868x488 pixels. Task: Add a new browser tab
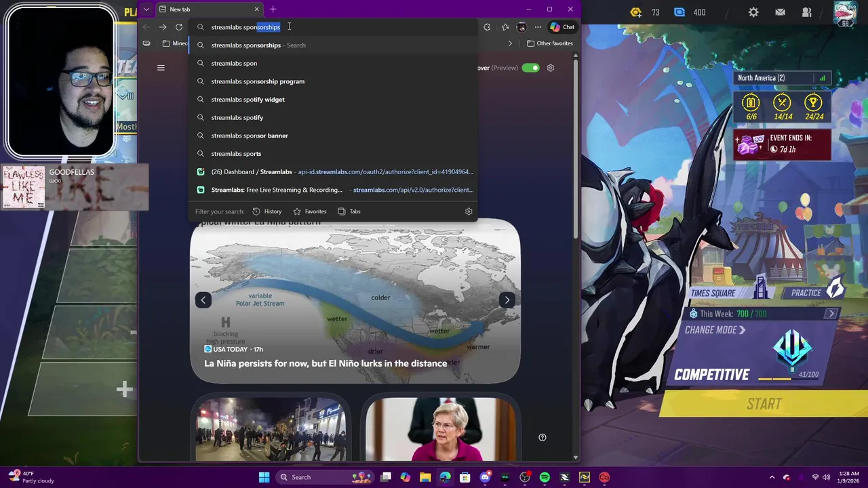click(x=273, y=9)
